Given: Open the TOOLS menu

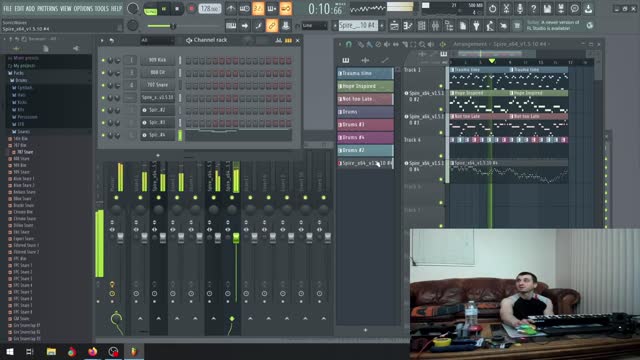Looking at the screenshot, I should tap(101, 9).
